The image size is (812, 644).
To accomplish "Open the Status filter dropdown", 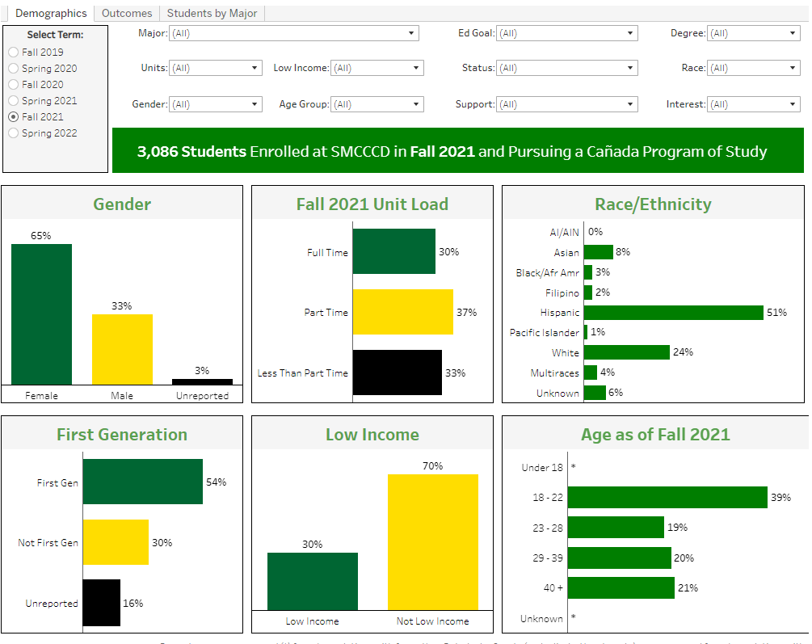I will [x=566, y=68].
